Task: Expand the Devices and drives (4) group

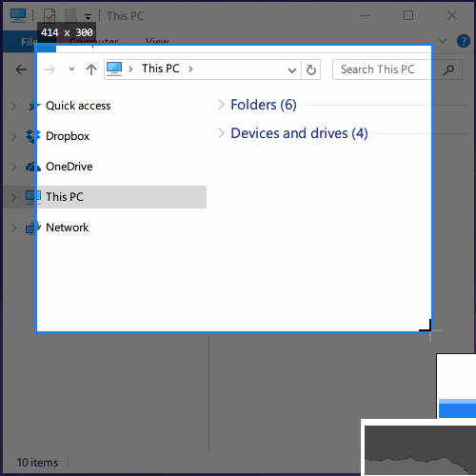Action: click(x=222, y=133)
